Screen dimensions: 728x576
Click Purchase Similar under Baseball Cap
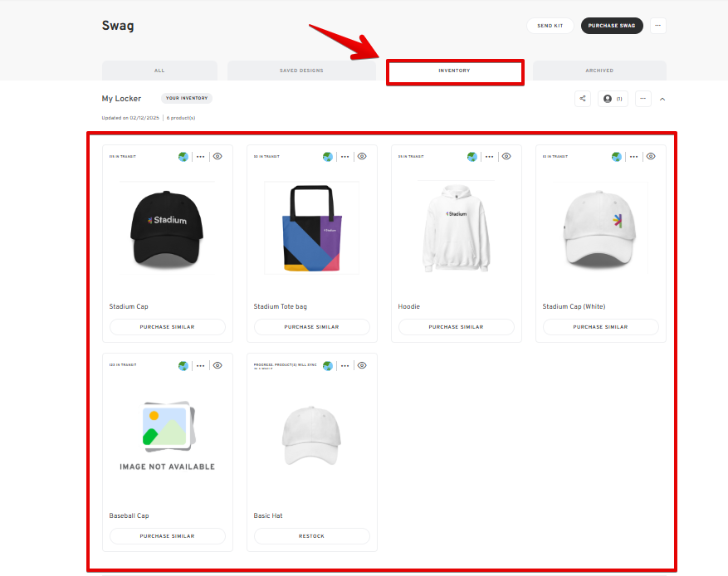coord(167,536)
